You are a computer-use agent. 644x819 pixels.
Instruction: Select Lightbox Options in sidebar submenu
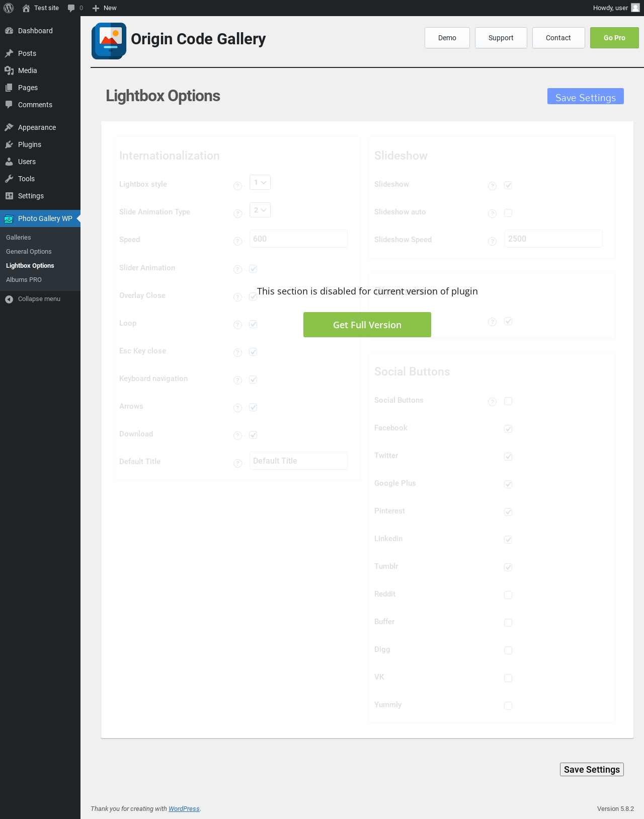tap(30, 266)
